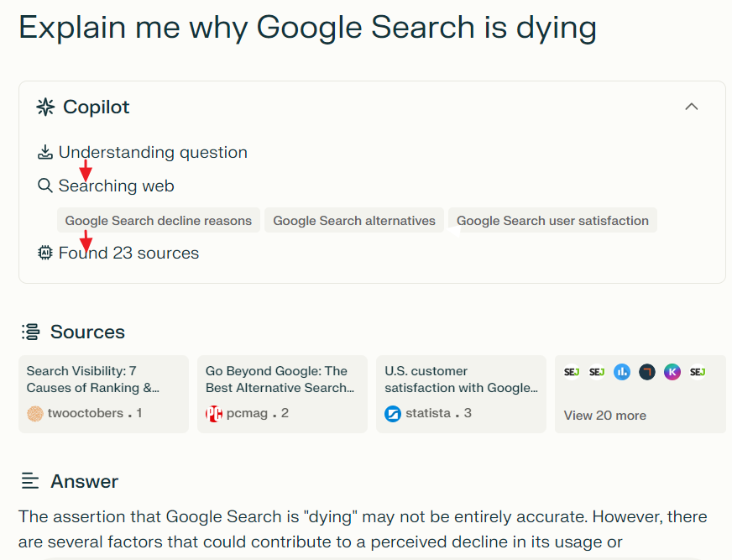Click the Copilot sparkle icon
Viewport: 732px width, 560px height.
tap(45, 107)
